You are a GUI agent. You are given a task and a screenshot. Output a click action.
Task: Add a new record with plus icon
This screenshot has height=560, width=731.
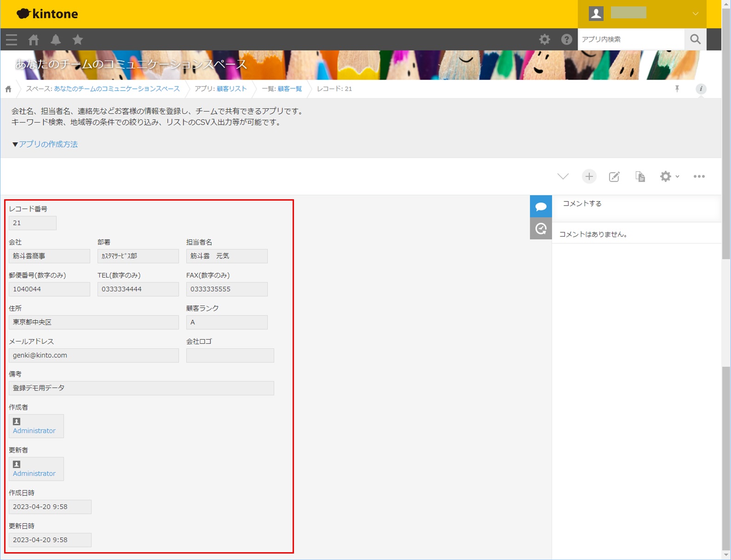point(589,177)
